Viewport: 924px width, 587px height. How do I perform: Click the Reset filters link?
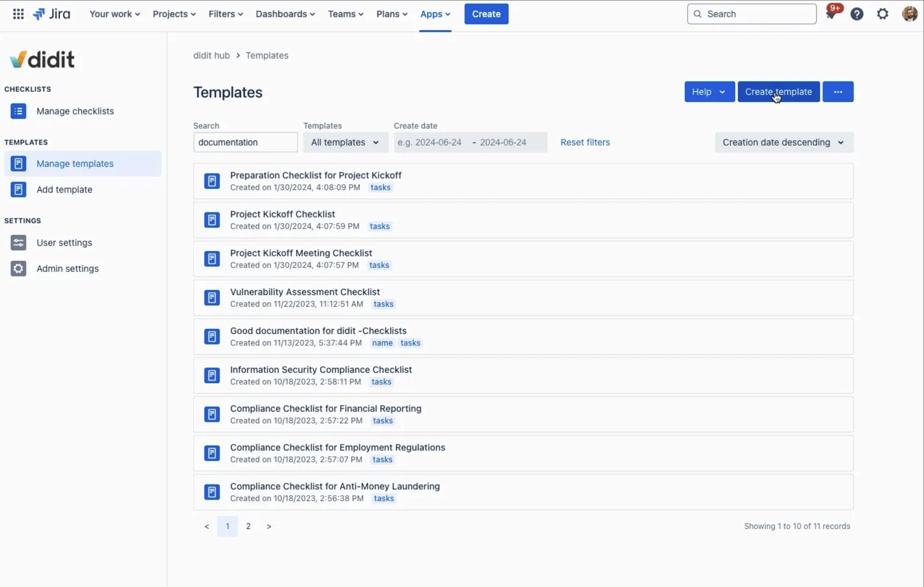[585, 143]
